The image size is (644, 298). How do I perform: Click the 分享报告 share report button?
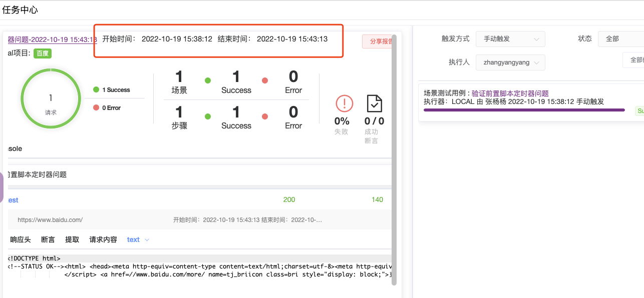[x=376, y=41]
